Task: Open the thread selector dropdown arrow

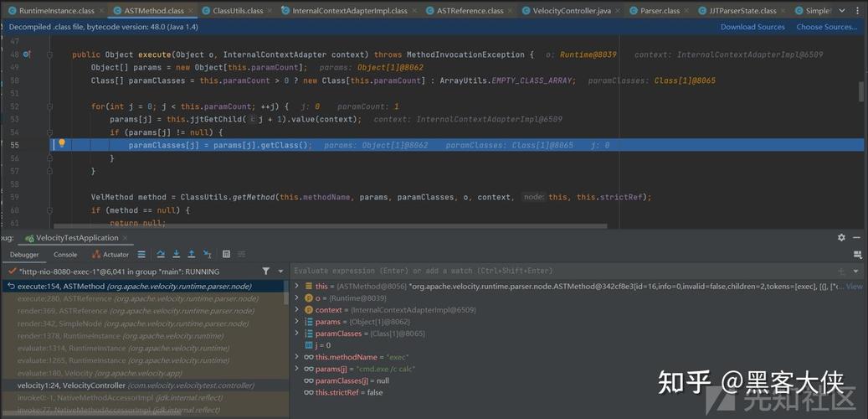Action: (280, 271)
